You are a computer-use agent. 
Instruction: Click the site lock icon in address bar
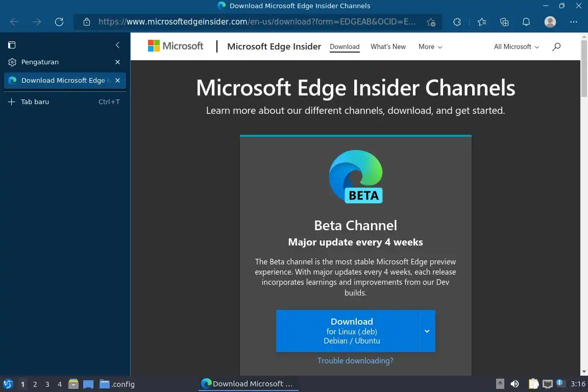[x=87, y=22]
